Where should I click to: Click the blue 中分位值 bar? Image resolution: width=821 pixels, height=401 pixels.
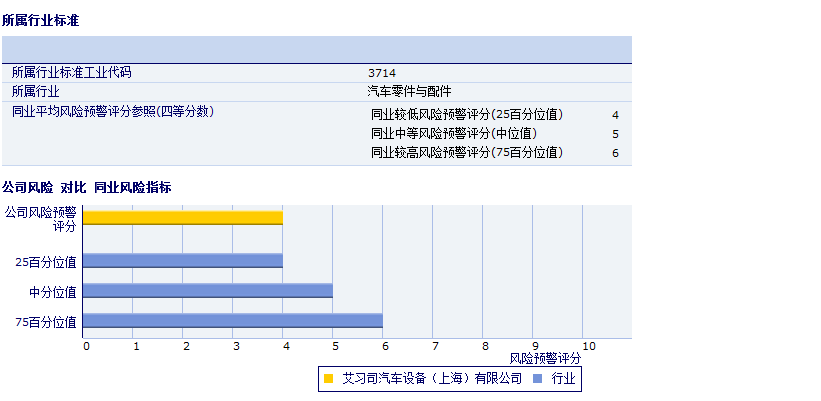click(x=208, y=291)
